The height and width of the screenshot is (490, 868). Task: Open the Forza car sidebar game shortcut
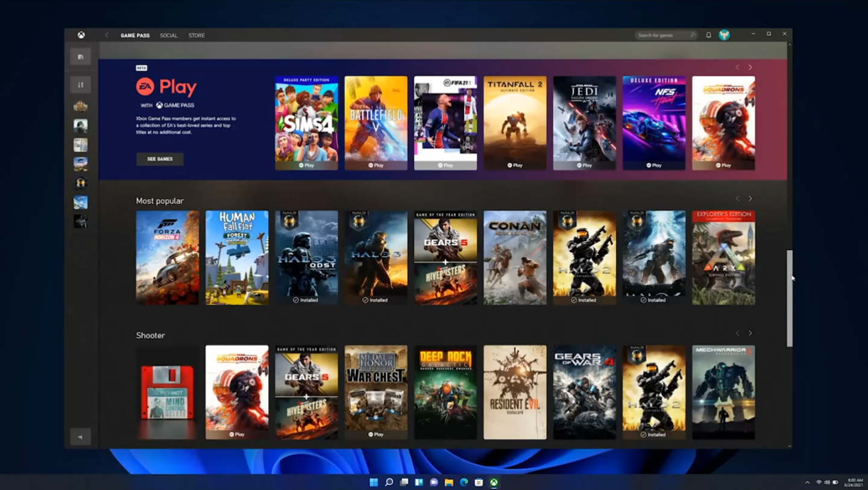80,164
